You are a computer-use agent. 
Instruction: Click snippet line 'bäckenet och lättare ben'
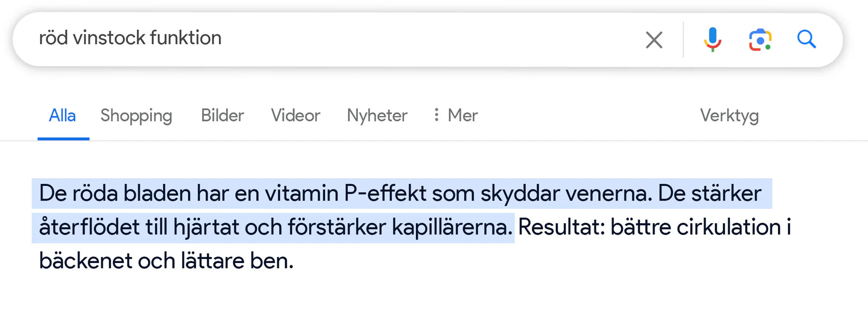coord(166,261)
